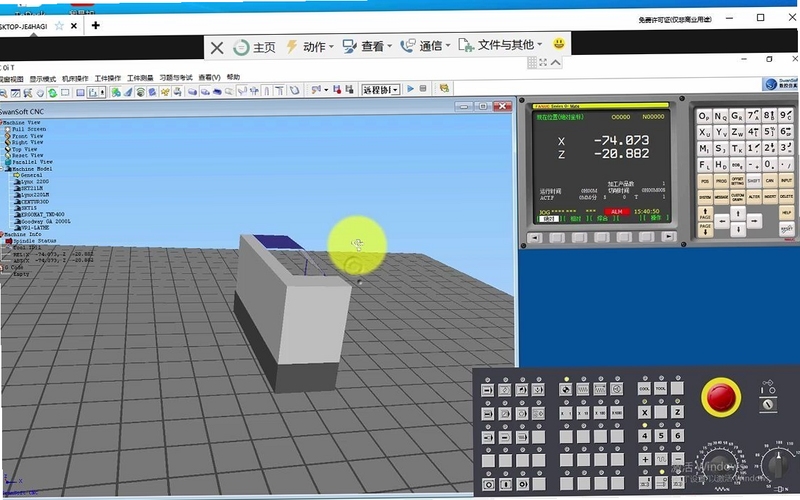
Task: Click the green refresh arrows toolbar icon
Action: tap(53, 93)
